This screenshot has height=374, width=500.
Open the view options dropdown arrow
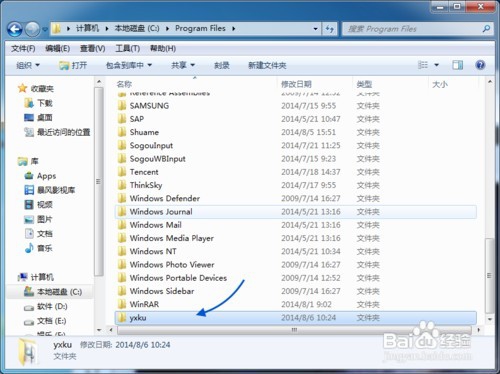pos(436,65)
